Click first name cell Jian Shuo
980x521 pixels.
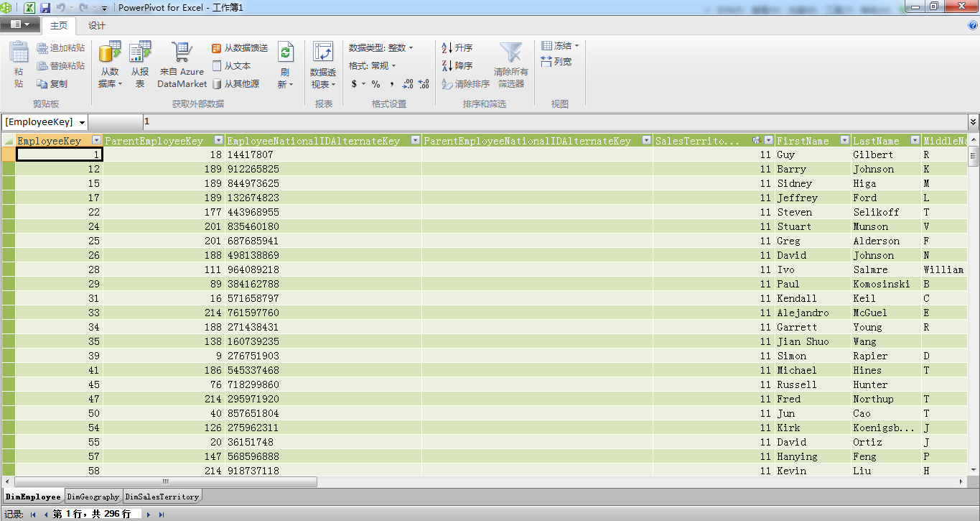point(813,341)
